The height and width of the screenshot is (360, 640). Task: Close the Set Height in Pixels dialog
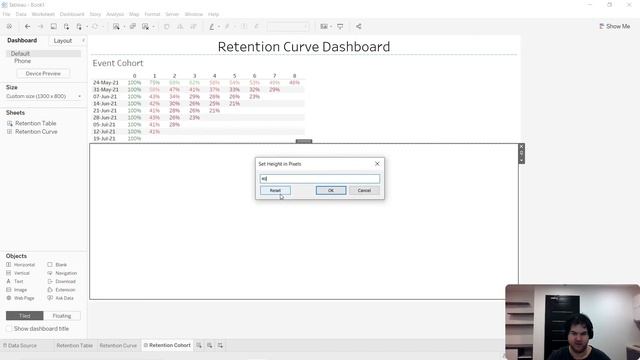tap(377, 164)
